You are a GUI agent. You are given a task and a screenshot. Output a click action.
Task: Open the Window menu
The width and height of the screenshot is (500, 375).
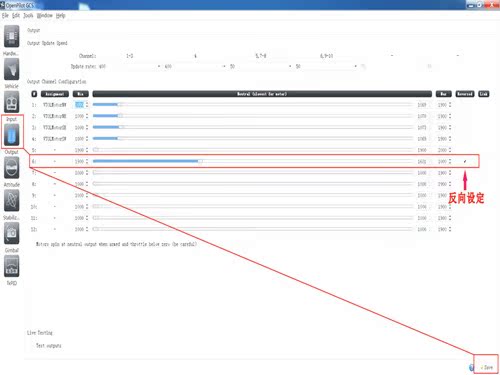(x=44, y=15)
